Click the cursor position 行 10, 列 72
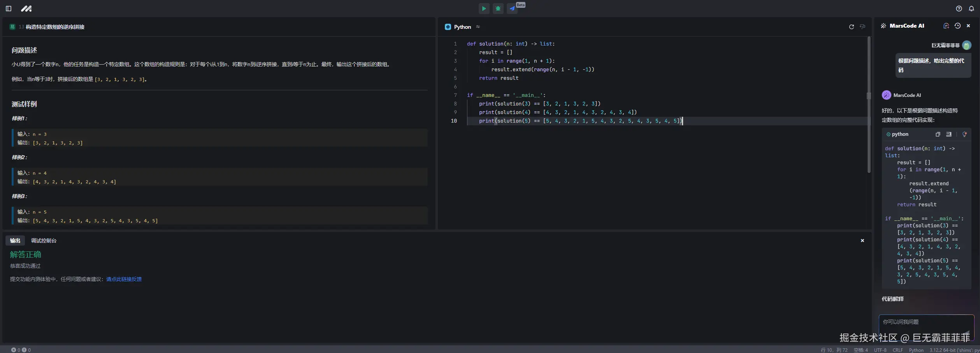980x353 pixels. 834,350
